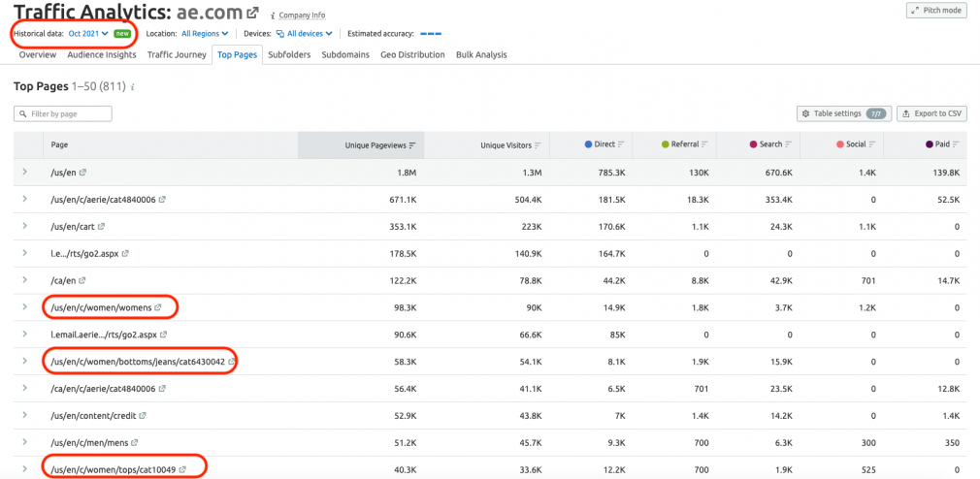Switch to the Bulk Analysis tab

click(481, 55)
